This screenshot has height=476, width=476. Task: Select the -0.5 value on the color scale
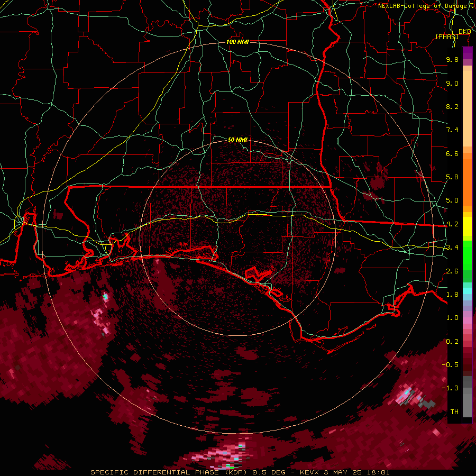tap(451, 365)
